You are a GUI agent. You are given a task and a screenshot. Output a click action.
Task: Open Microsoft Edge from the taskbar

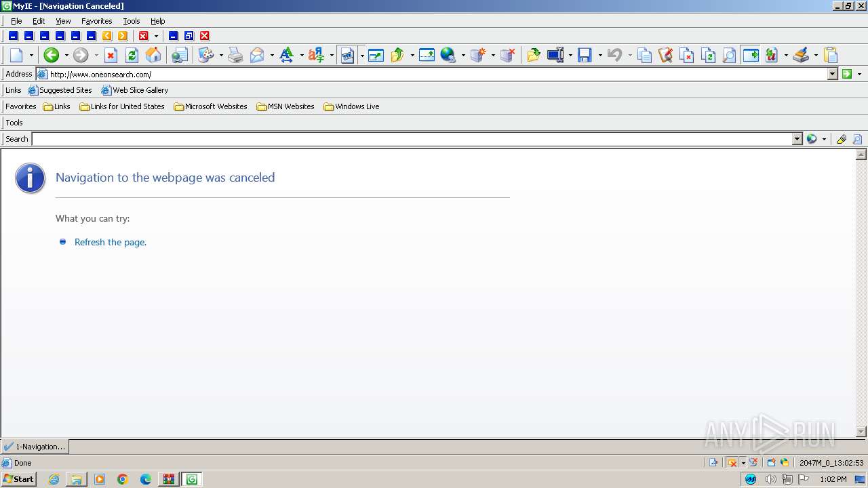click(146, 479)
